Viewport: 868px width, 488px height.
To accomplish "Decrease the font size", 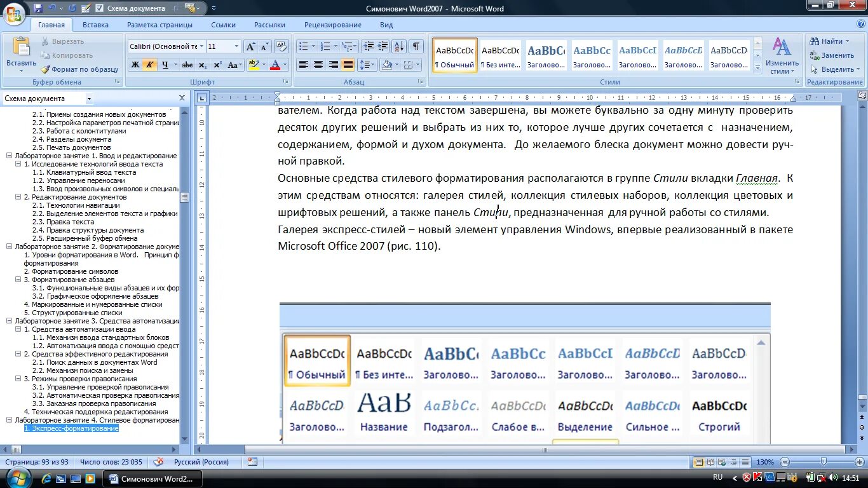I will (x=265, y=46).
